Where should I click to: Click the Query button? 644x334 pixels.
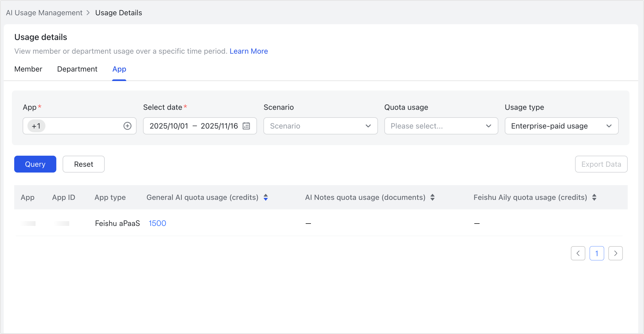coord(35,164)
